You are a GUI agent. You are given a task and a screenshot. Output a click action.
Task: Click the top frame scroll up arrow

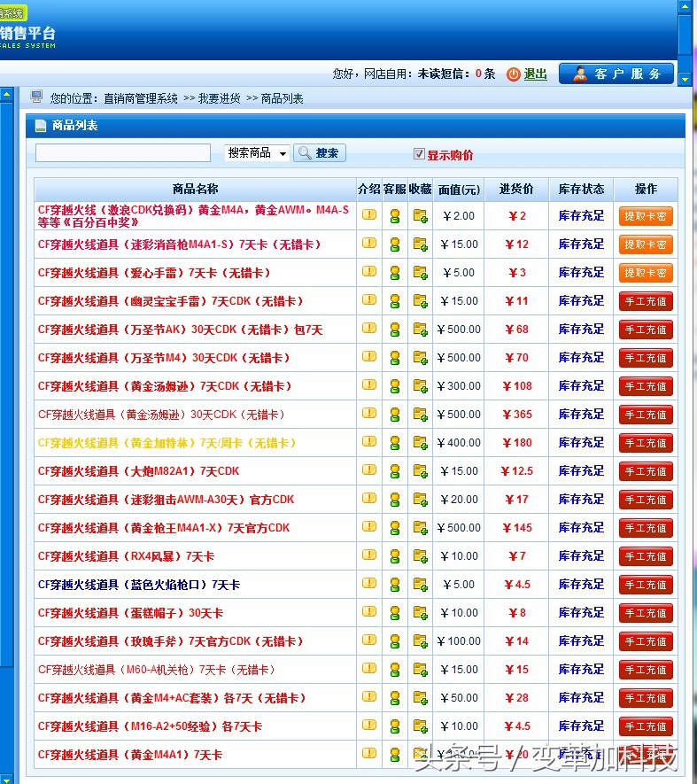click(685, 6)
